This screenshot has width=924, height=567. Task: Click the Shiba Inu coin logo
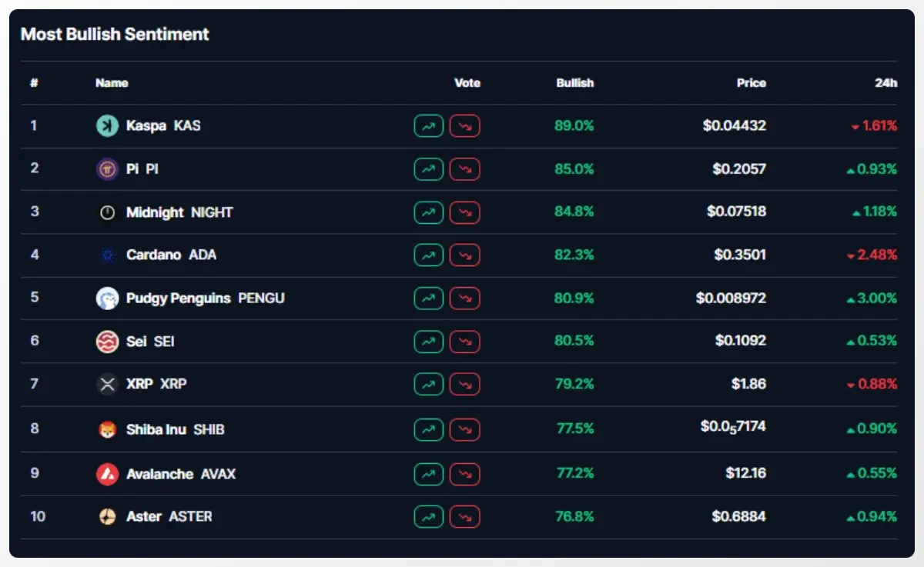coord(107,429)
